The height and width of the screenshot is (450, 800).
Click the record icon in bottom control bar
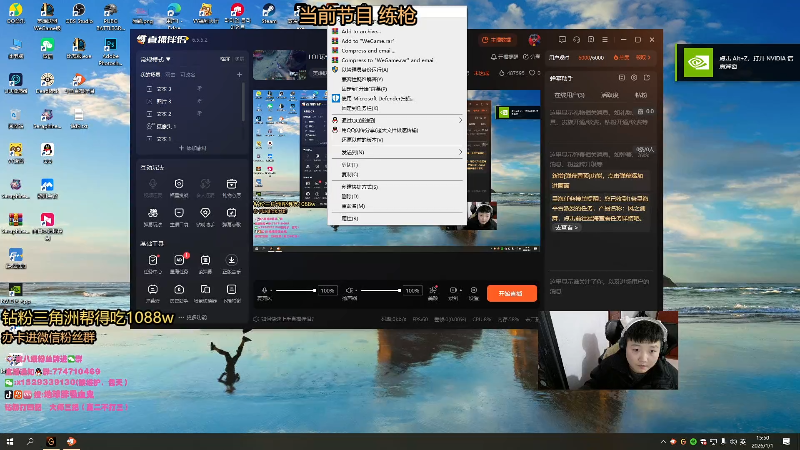453,290
